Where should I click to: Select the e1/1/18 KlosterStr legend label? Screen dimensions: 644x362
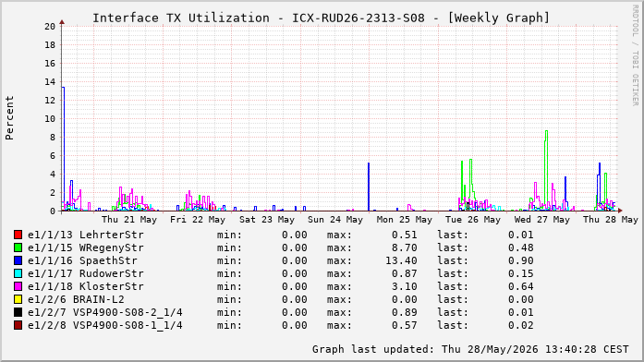point(86,286)
